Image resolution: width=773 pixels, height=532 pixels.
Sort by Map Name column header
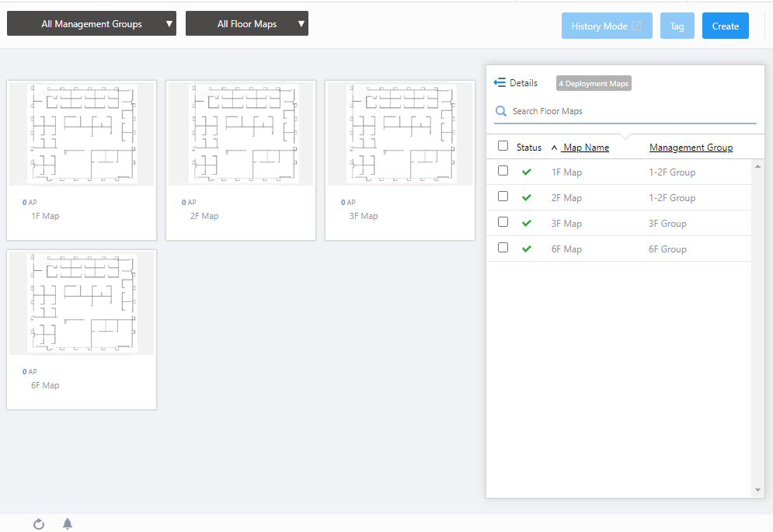click(x=586, y=148)
